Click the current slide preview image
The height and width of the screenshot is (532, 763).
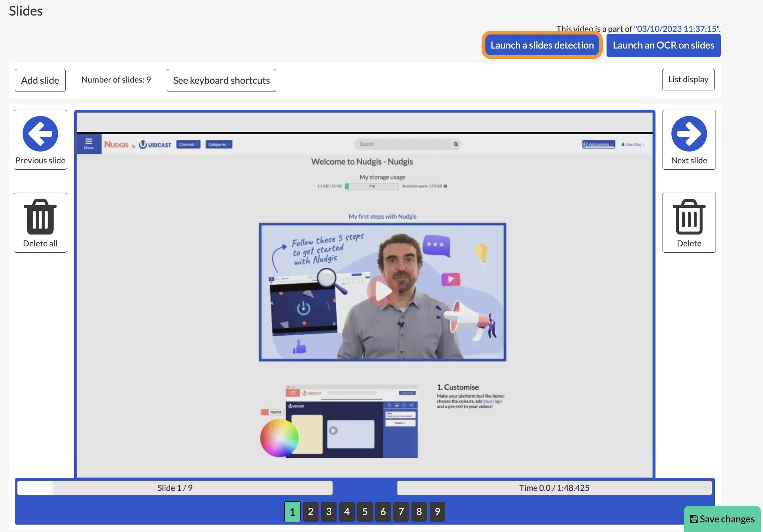click(364, 295)
